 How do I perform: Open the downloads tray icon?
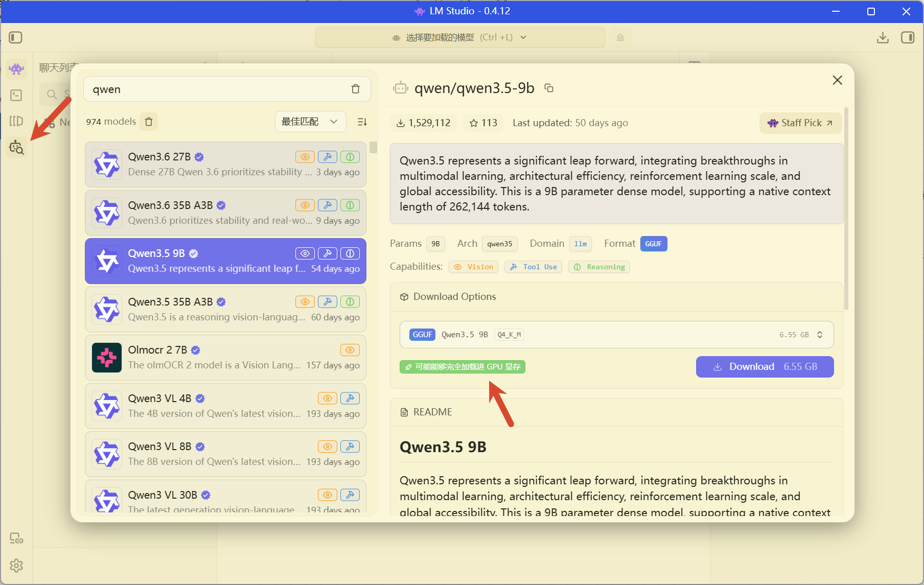point(883,37)
